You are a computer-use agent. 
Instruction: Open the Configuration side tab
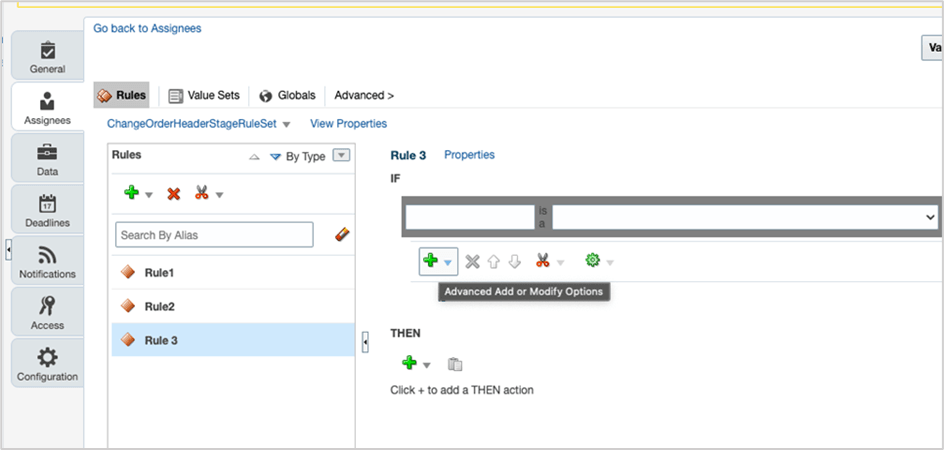coord(48,363)
